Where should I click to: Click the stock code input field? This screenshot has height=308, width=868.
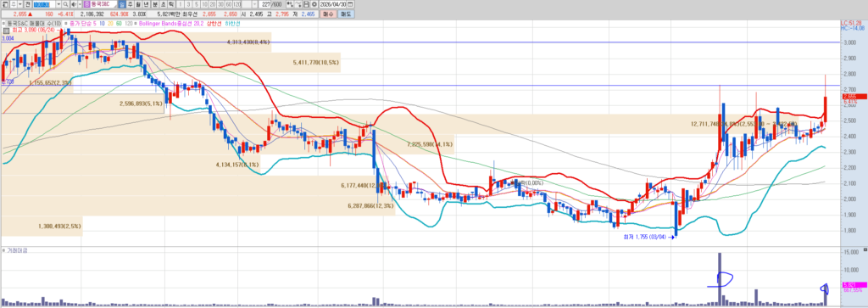[x=44, y=4]
